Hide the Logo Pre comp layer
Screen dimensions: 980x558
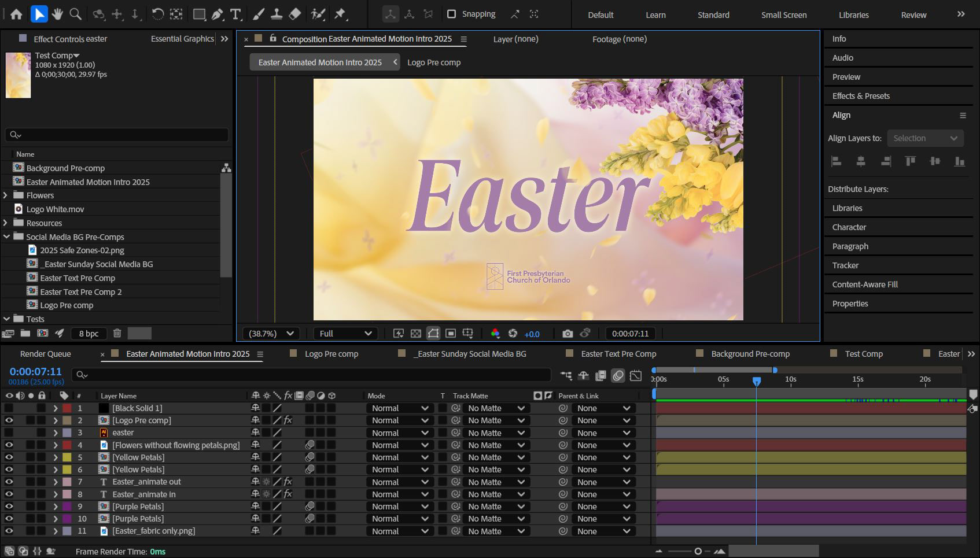coord(9,420)
